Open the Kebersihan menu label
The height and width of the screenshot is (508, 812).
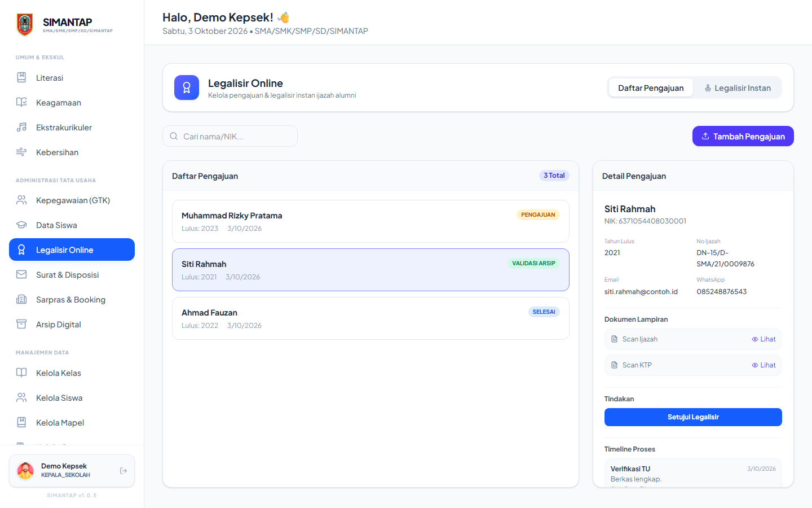(x=58, y=152)
